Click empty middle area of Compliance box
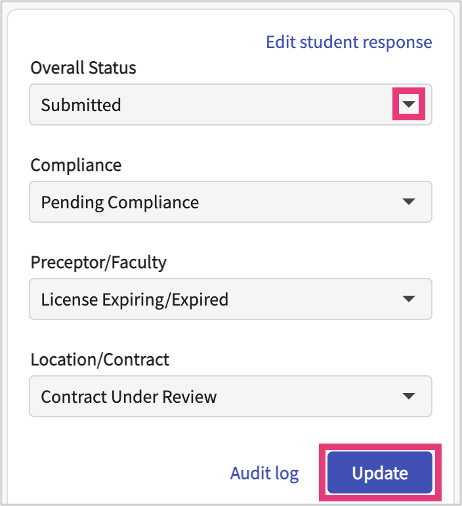Image resolution: width=462 pixels, height=506 pixels. pyautogui.click(x=300, y=202)
